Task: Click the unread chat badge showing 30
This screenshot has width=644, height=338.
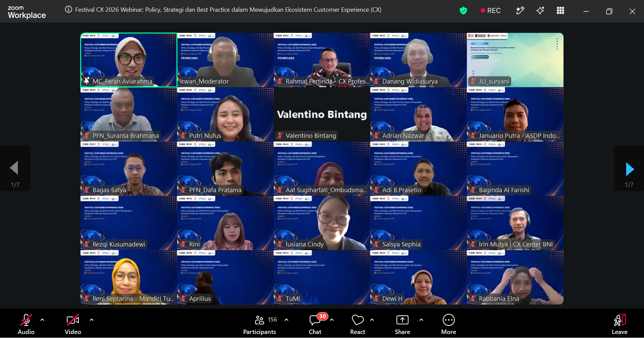Action: pos(322,316)
